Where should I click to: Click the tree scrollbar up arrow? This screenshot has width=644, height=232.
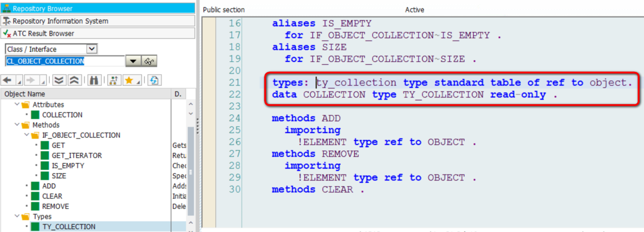(x=191, y=103)
